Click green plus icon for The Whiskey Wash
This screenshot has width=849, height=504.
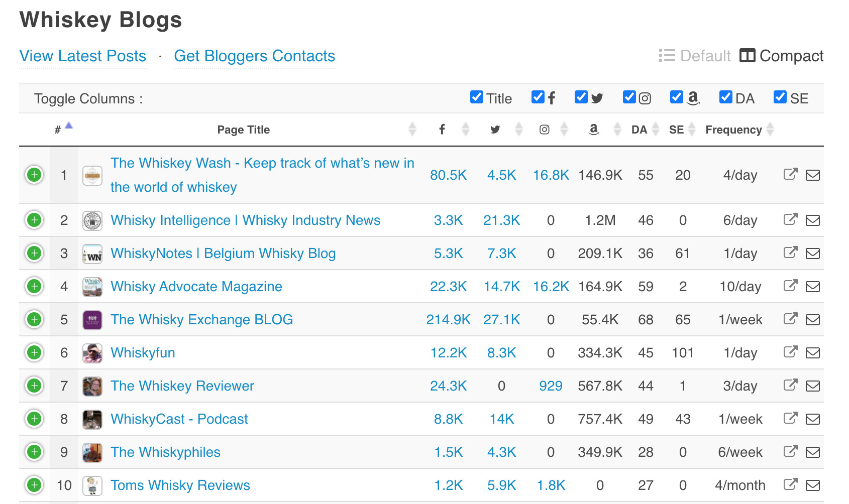[x=34, y=175]
